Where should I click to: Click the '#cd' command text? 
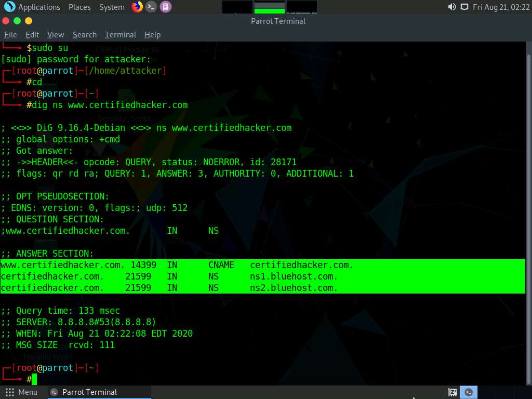coord(34,82)
